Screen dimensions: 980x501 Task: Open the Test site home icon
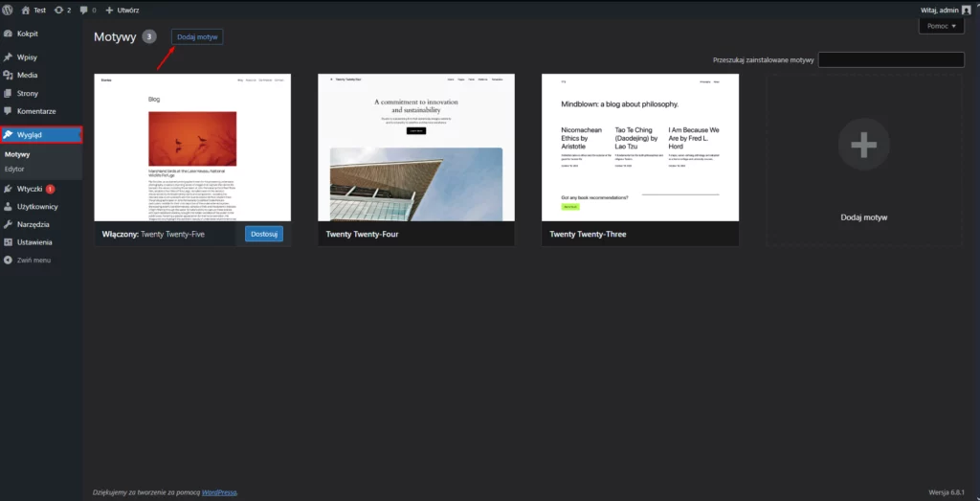[x=25, y=10]
